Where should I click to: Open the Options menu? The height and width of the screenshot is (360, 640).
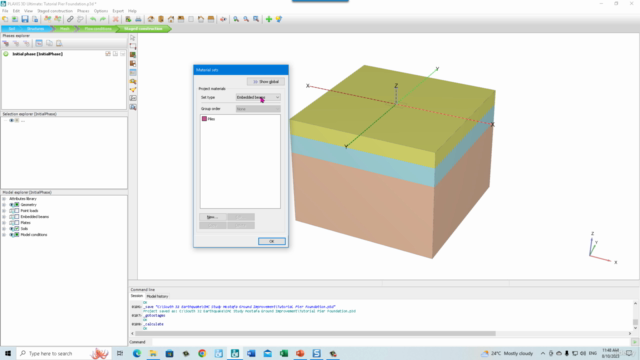coord(101,11)
